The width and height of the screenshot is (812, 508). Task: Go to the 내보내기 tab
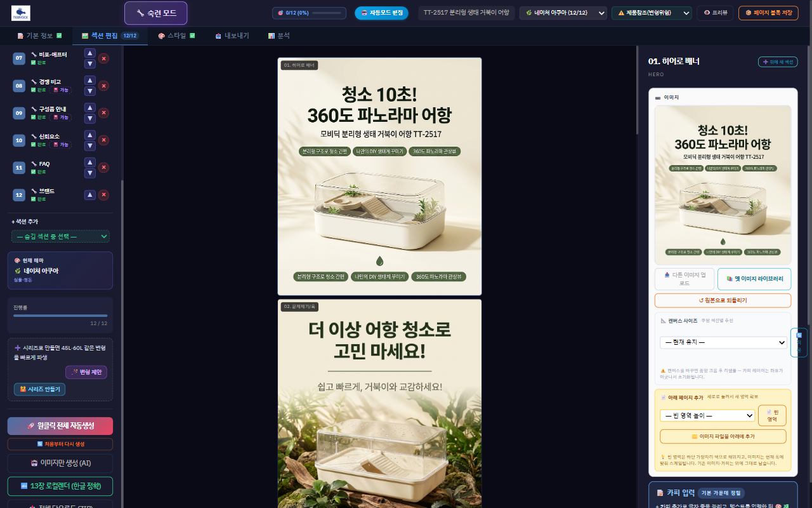232,36
